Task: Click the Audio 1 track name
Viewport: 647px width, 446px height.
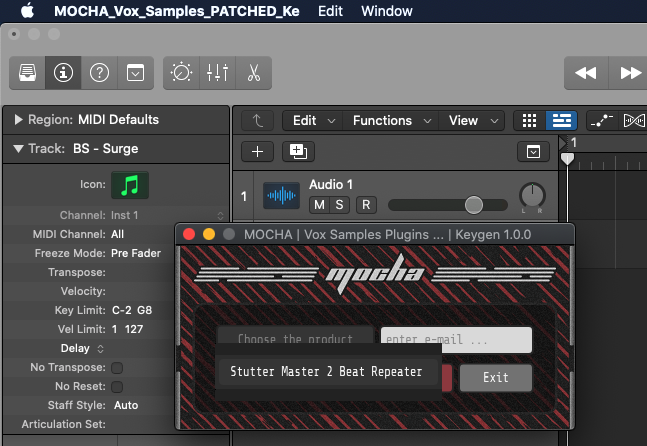Action: pyautogui.click(x=331, y=184)
